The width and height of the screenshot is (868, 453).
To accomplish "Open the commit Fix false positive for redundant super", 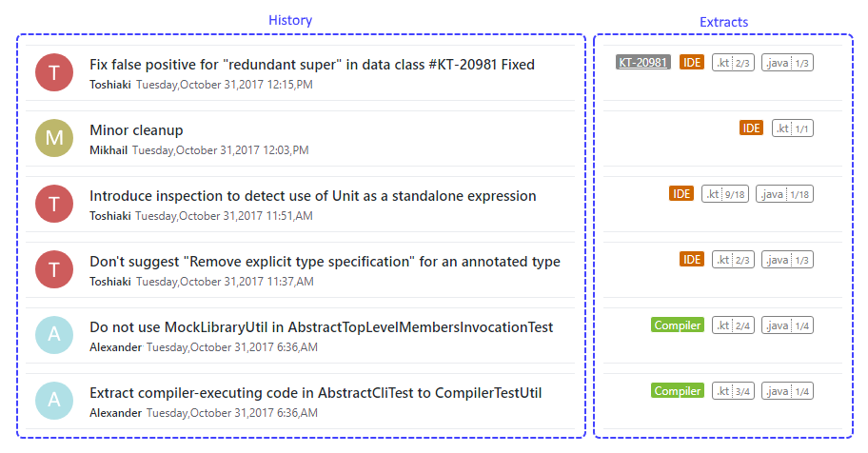I will pos(312,65).
